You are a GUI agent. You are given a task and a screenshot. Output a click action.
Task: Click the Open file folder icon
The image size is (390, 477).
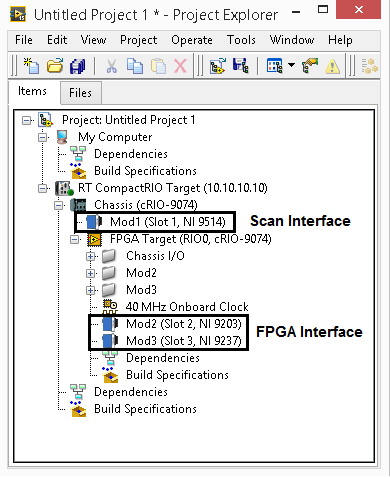coord(55,65)
